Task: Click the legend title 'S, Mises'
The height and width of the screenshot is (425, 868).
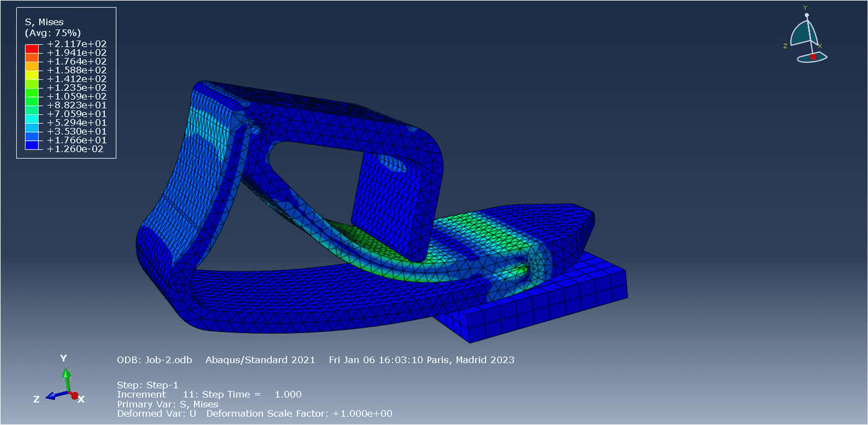Action: pyautogui.click(x=44, y=22)
